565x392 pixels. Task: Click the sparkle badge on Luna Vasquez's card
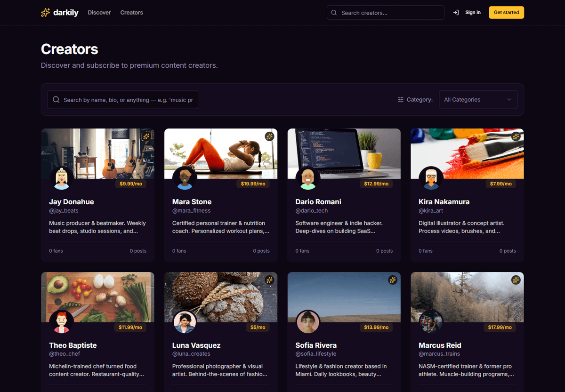pyautogui.click(x=269, y=280)
